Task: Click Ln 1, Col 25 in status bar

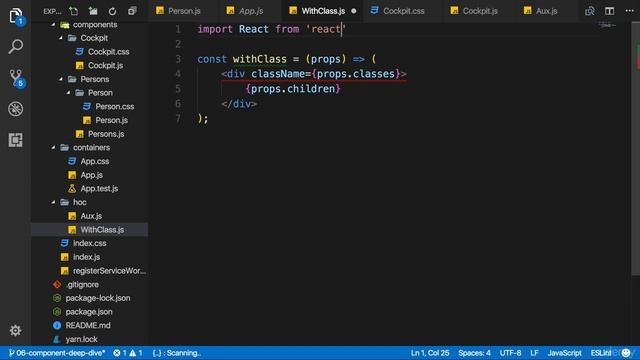Action: pyautogui.click(x=430, y=353)
